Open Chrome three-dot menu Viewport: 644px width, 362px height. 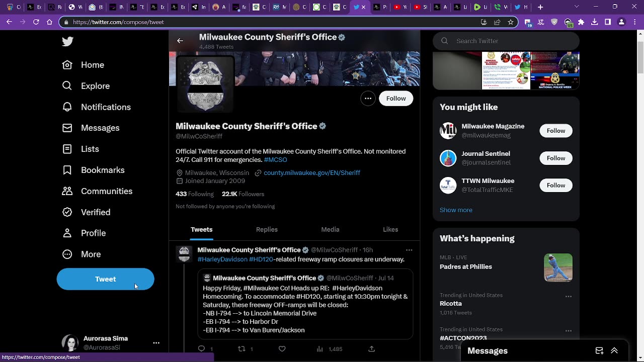[x=634, y=22]
